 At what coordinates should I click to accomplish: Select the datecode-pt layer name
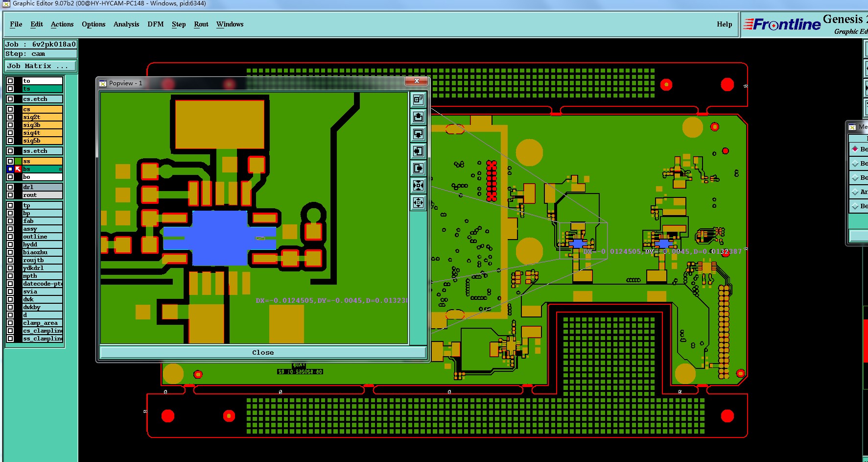(43, 284)
